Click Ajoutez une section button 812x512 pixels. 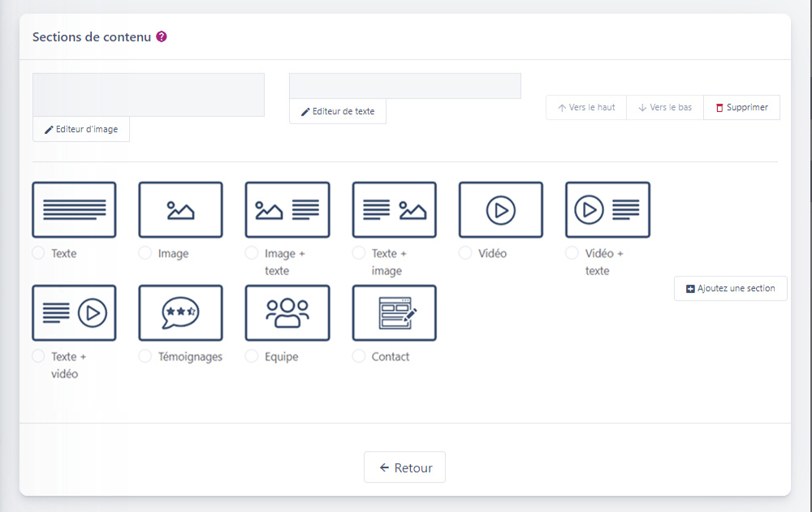730,289
